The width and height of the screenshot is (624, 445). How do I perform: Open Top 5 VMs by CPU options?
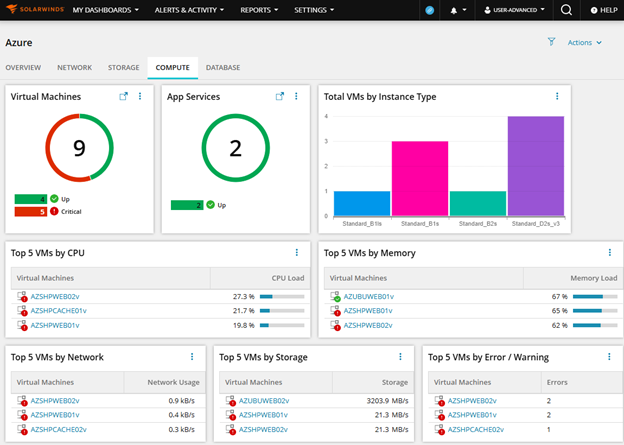[x=296, y=252]
